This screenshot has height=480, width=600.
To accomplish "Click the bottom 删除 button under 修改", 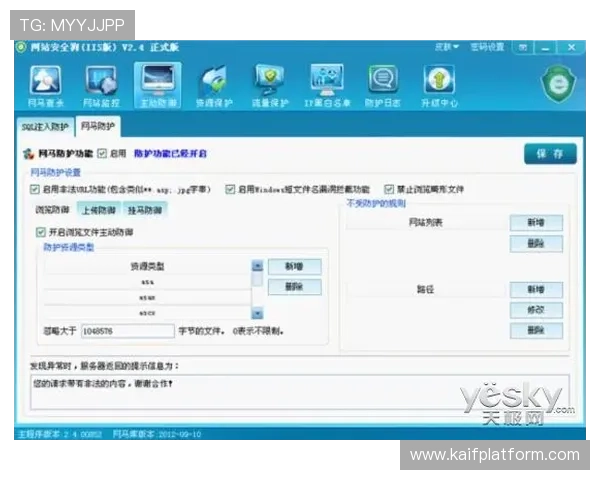I will [x=536, y=330].
